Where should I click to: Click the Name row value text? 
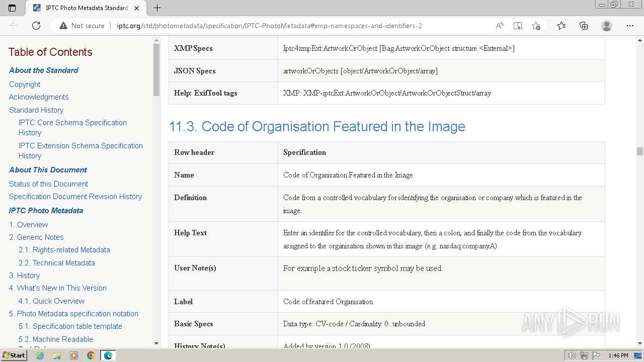348,175
